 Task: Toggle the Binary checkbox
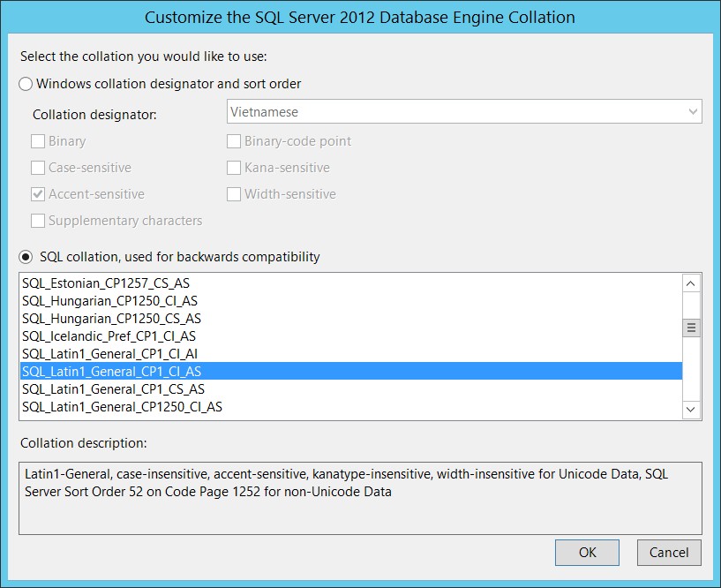pyautogui.click(x=38, y=141)
